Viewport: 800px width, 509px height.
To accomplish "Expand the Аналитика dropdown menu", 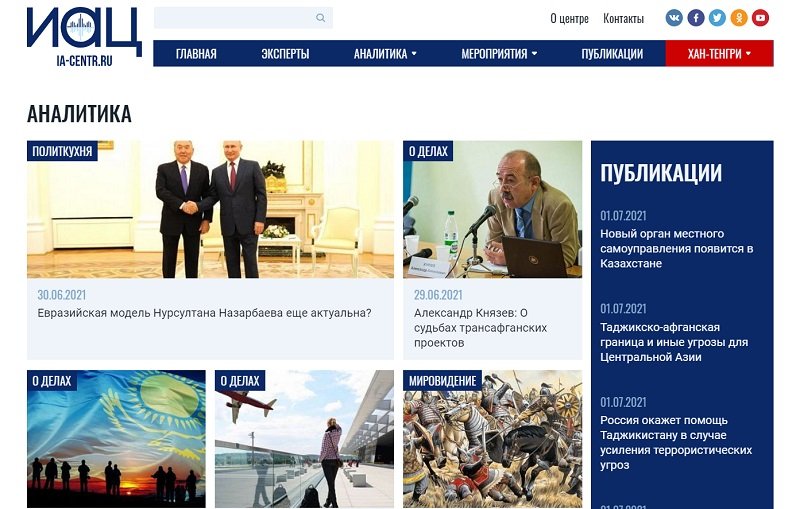I will click(x=385, y=54).
